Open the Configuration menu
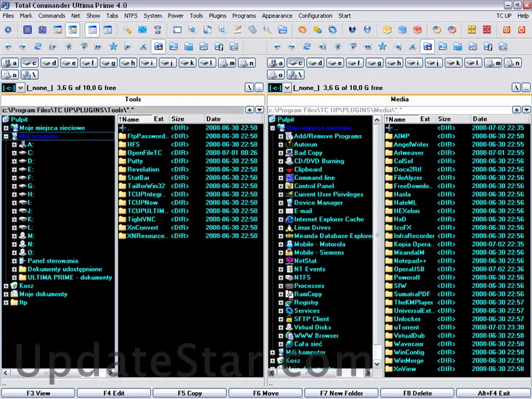Screen dimensions: 532x399 (x=315, y=15)
